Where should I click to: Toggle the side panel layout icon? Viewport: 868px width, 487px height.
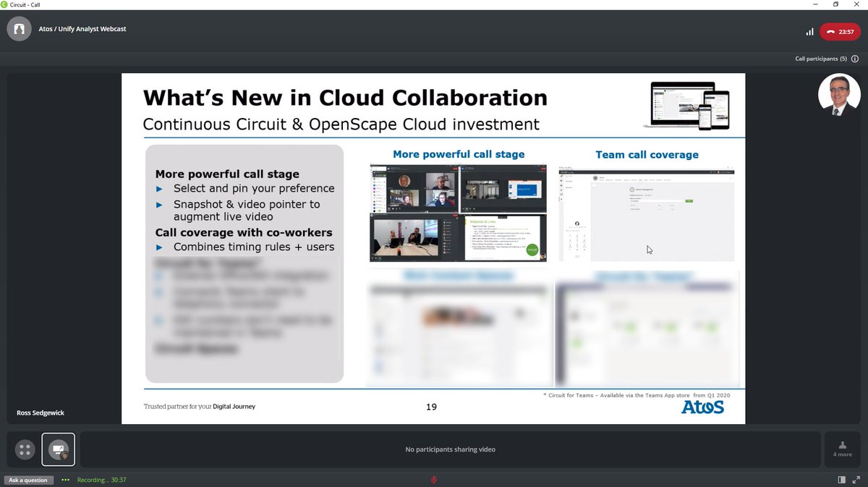coord(842,480)
